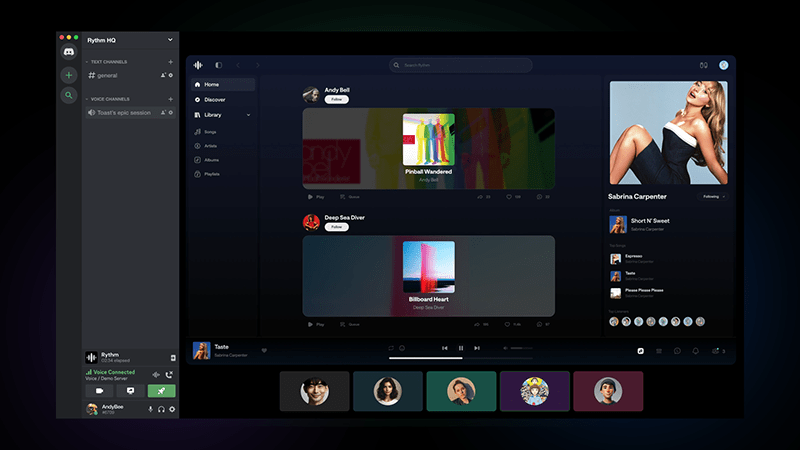The image size is (800, 450).
Task: Edit Toast's epic session channel settings
Action: click(x=171, y=113)
